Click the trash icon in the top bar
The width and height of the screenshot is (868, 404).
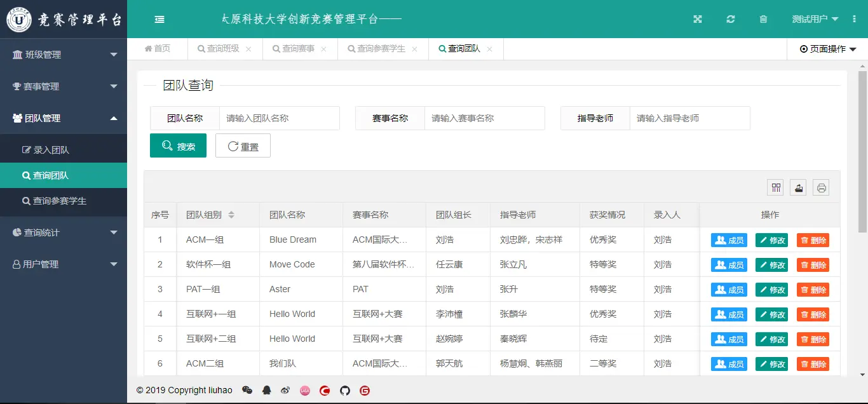point(763,19)
